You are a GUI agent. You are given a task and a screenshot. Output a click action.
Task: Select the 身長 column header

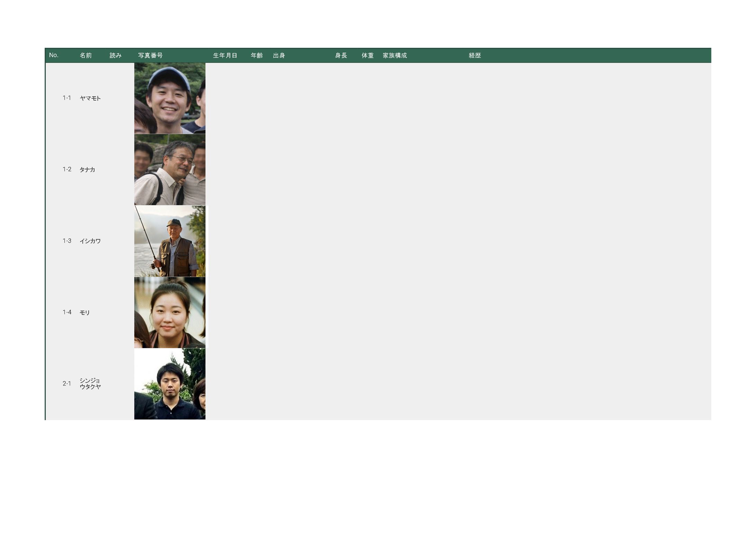341,55
